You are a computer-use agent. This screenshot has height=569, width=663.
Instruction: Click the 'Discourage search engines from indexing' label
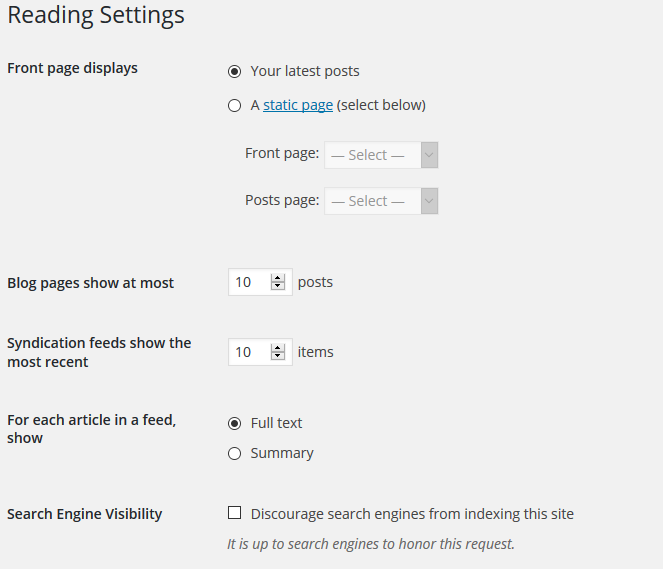point(412,514)
